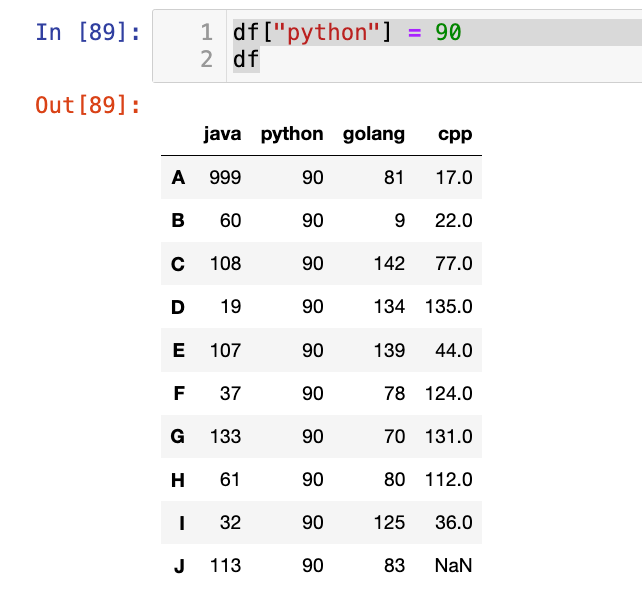
Task: Click the In [89] prompt label
Action: 88,32
